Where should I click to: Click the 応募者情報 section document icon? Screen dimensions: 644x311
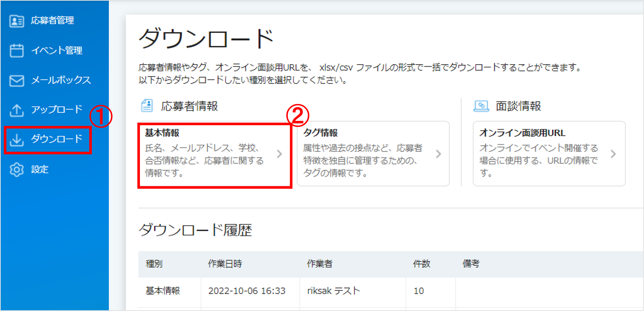point(147,106)
